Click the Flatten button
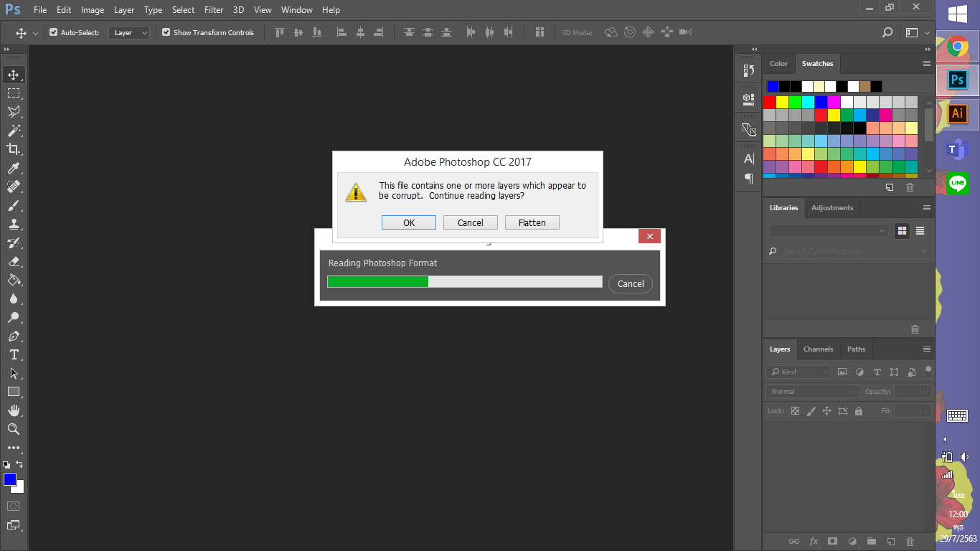The width and height of the screenshot is (980, 551). [532, 222]
